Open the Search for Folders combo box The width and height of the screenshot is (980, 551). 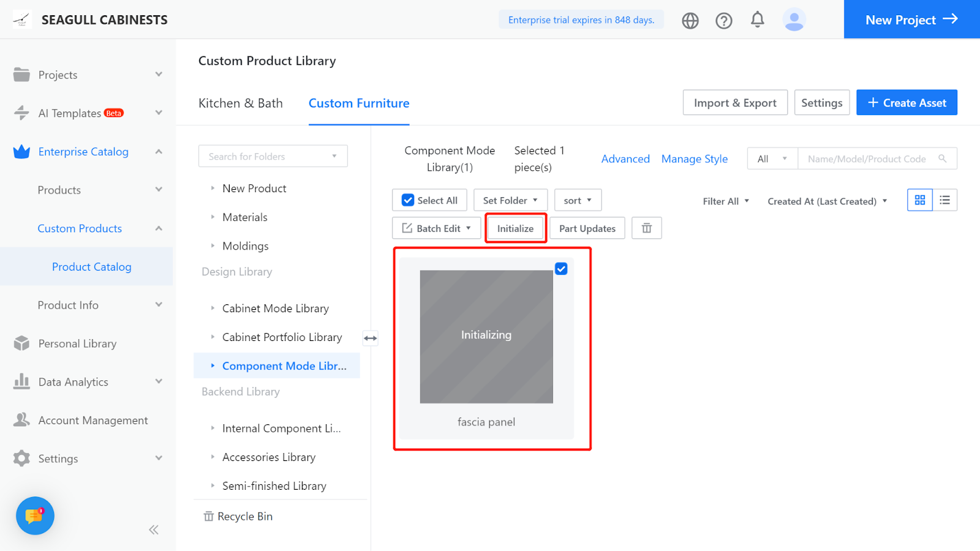[x=273, y=156]
